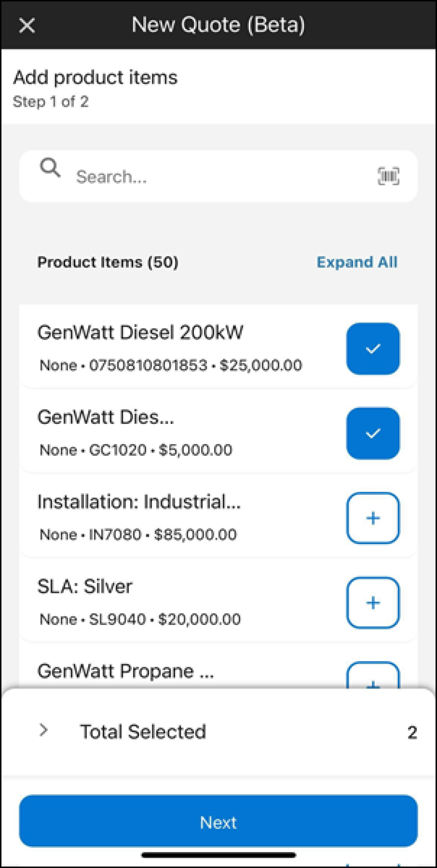The image size is (437, 868).
Task: Tap the Total Selected count of 2
Action: tap(412, 732)
